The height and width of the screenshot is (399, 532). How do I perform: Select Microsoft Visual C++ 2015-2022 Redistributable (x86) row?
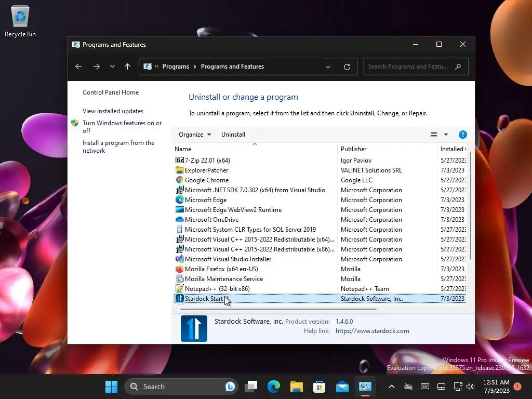[320, 249]
